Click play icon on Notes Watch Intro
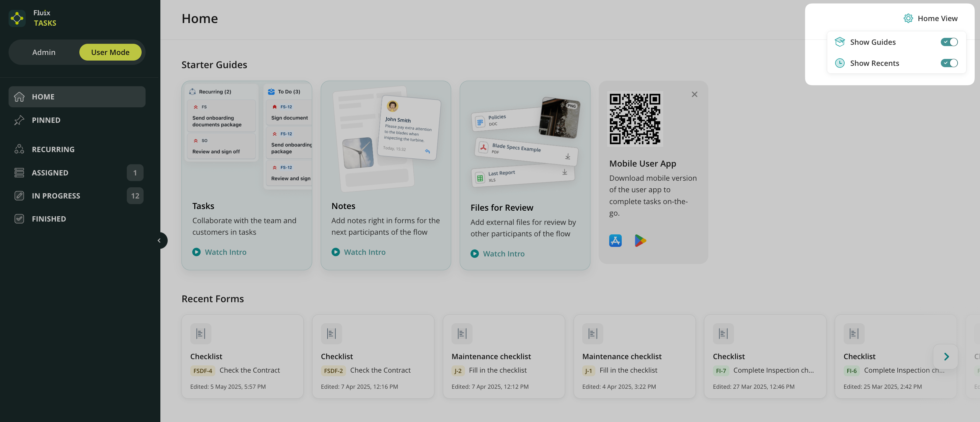Screen dimensions: 980x422 (x=335, y=252)
